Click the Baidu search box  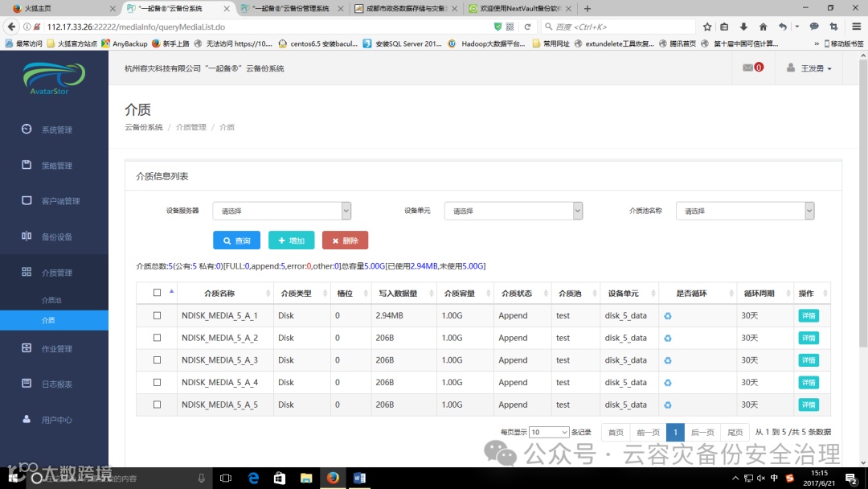617,27
